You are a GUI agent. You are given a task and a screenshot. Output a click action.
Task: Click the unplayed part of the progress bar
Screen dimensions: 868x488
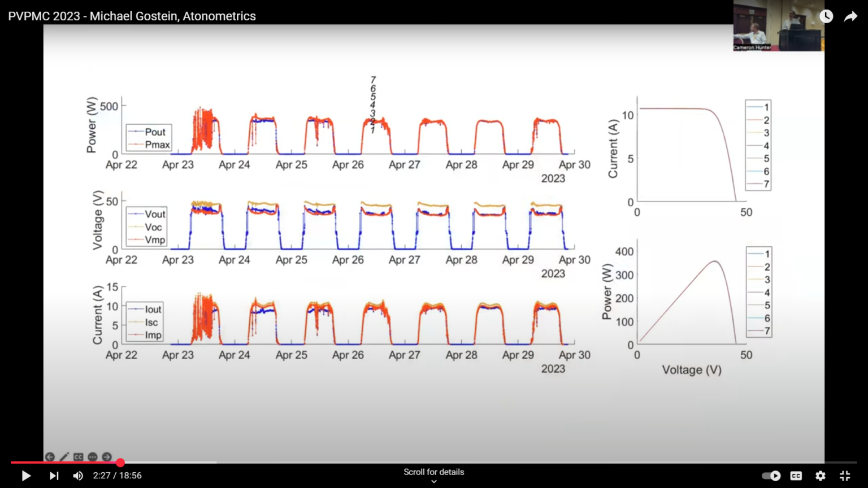click(489, 463)
